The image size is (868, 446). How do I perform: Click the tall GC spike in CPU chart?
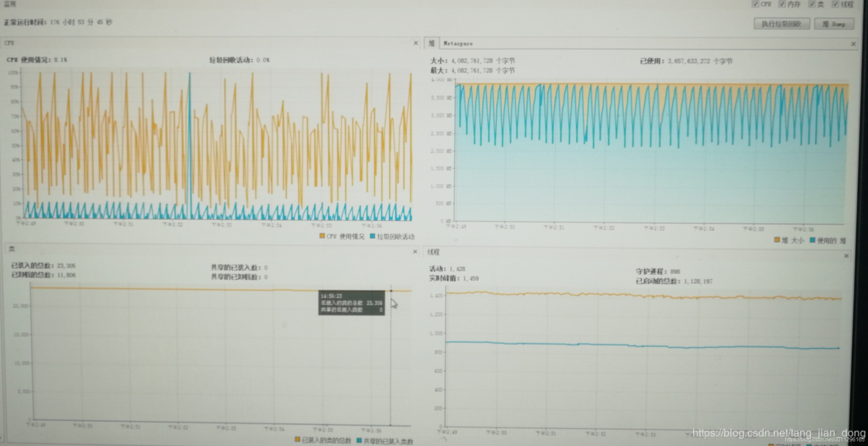[x=190, y=136]
